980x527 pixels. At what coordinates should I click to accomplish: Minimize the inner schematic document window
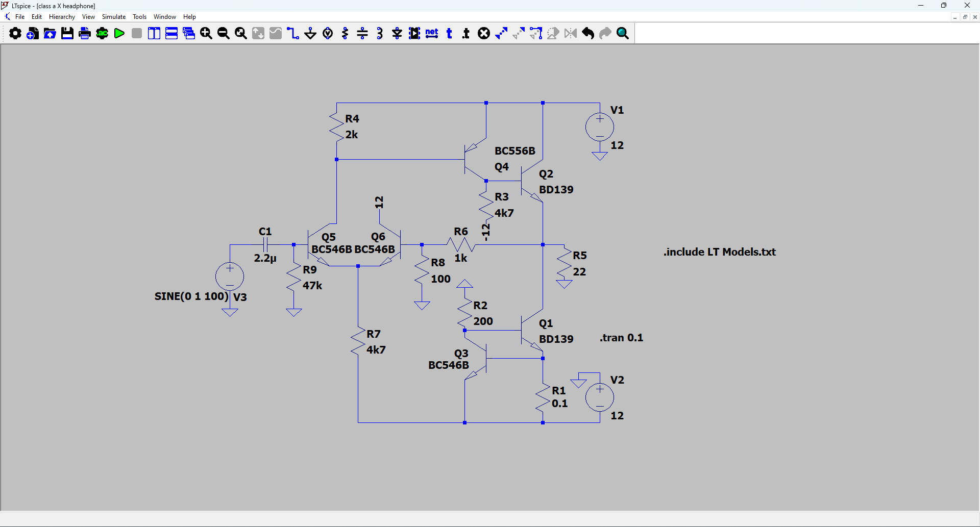[x=954, y=17]
